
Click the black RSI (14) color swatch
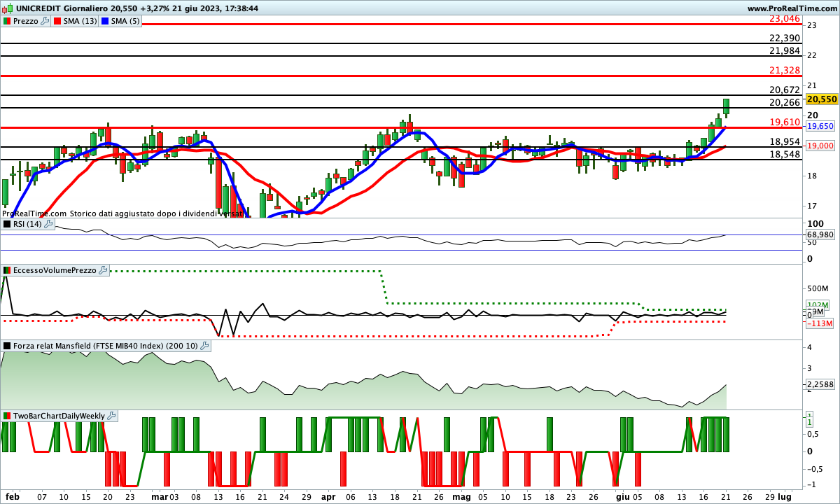(x=7, y=224)
